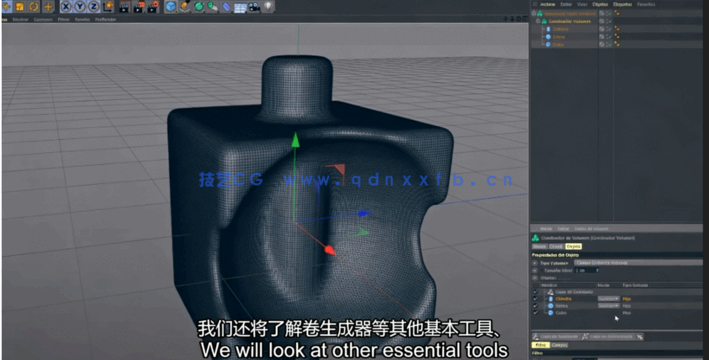Click the Render View clapperboard icon
Screen dimensions: 709x360
coord(125,6)
